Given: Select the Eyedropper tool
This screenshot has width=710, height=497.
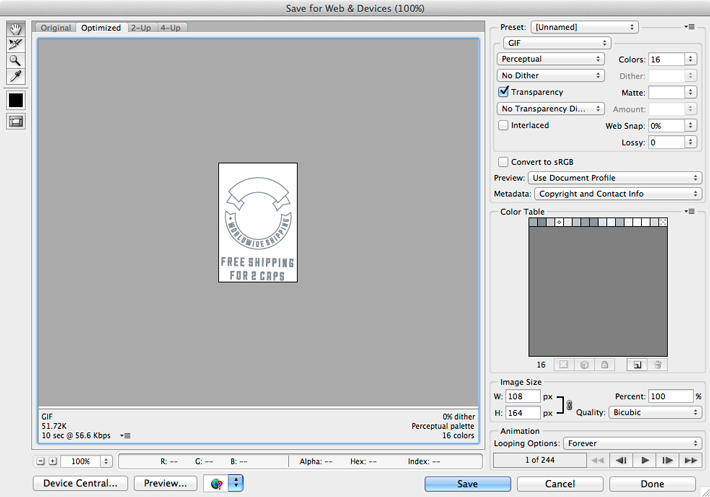Looking at the screenshot, I should pos(15,77).
